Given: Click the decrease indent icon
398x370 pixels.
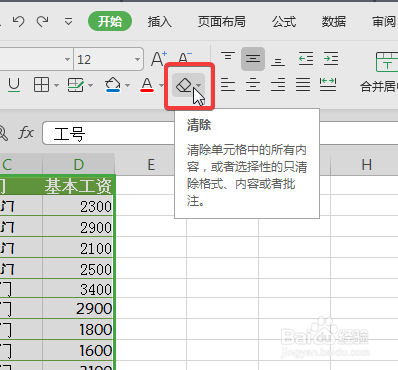Looking at the screenshot, I should pos(306,59).
